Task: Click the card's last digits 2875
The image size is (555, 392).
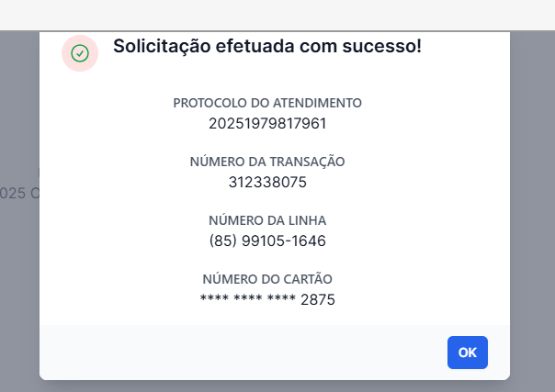Action: coord(318,299)
